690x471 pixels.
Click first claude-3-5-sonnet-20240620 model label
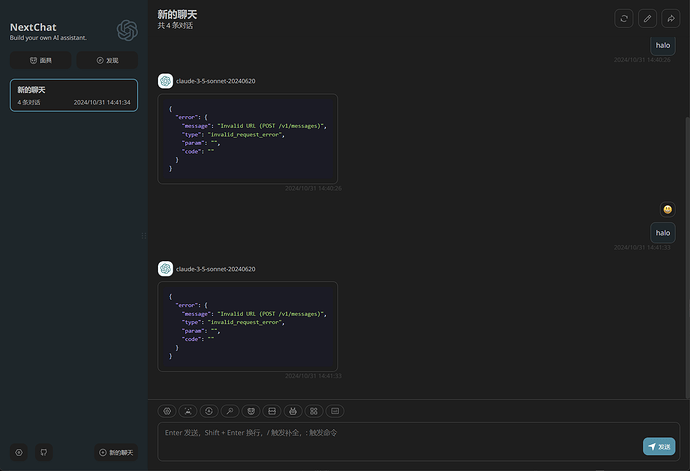pyautogui.click(x=216, y=81)
